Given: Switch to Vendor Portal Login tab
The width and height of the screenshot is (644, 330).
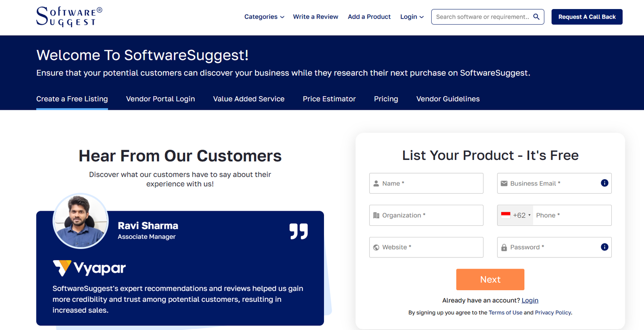Looking at the screenshot, I should (160, 99).
